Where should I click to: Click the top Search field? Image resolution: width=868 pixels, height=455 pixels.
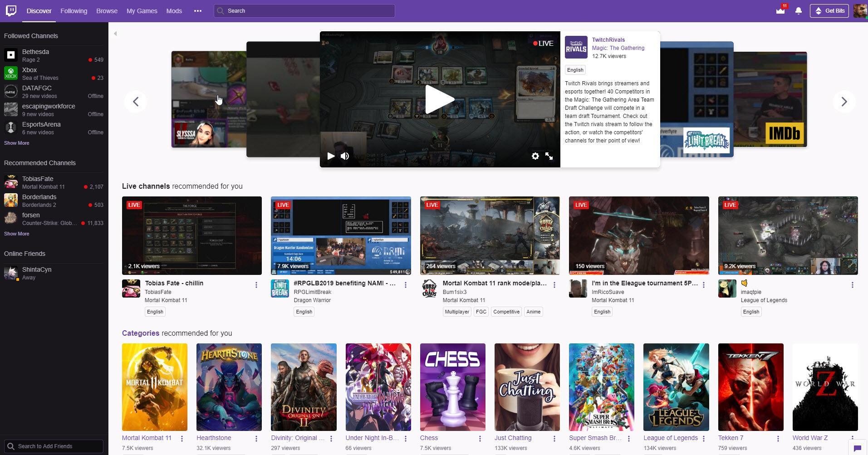[304, 11]
